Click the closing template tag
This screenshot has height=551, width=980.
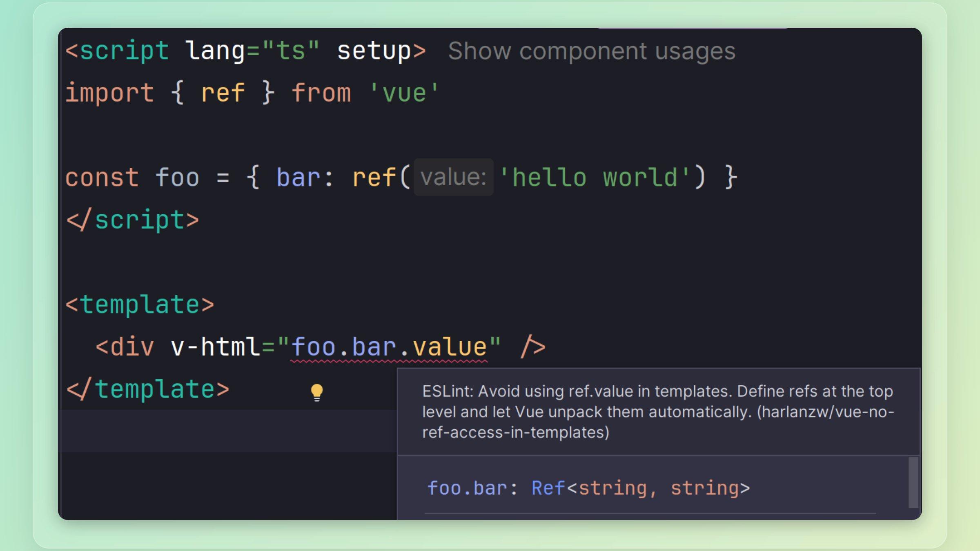(x=148, y=389)
